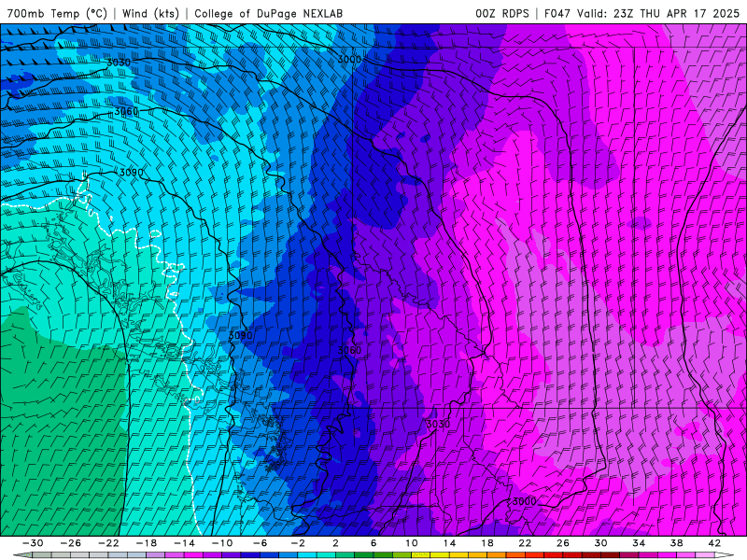747x560 pixels.
Task: Click the 38 value on the color scale
Action: (676, 543)
